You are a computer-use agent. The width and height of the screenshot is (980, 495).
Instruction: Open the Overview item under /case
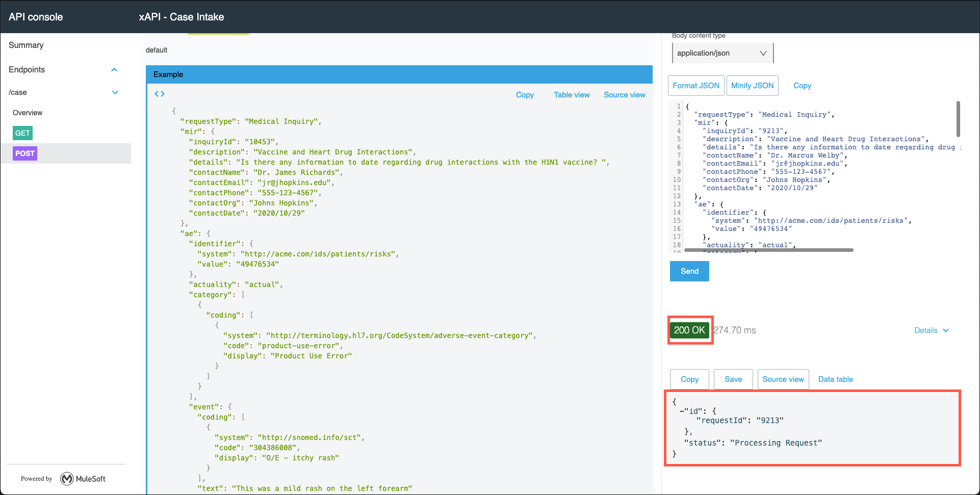tap(28, 113)
